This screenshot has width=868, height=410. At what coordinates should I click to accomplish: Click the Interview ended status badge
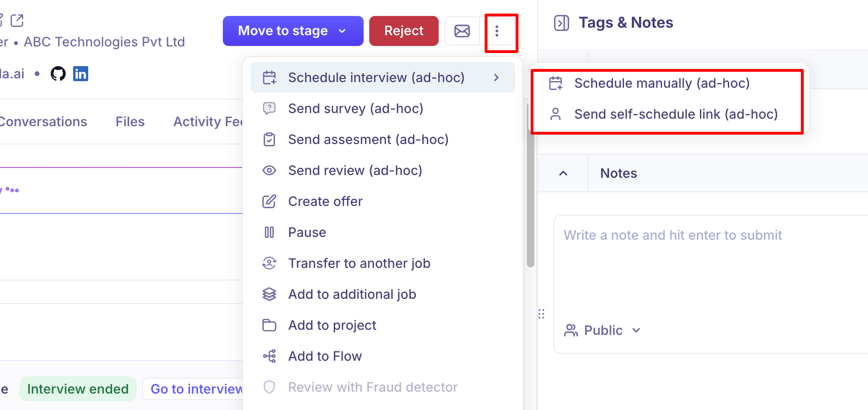78,389
